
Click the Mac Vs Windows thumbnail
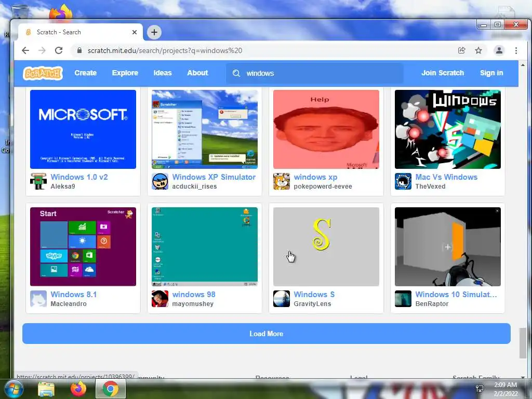coord(448,129)
